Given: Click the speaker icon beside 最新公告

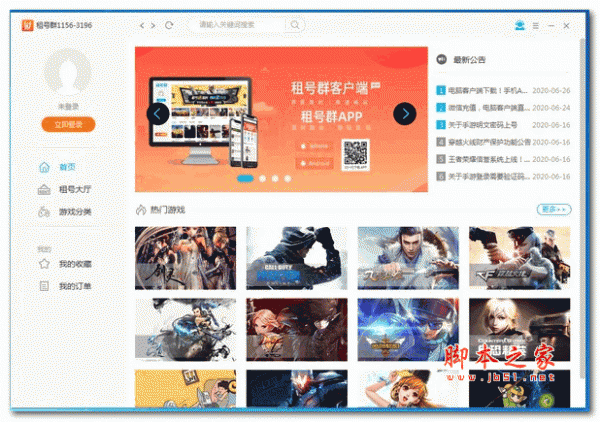Looking at the screenshot, I should pos(442,59).
